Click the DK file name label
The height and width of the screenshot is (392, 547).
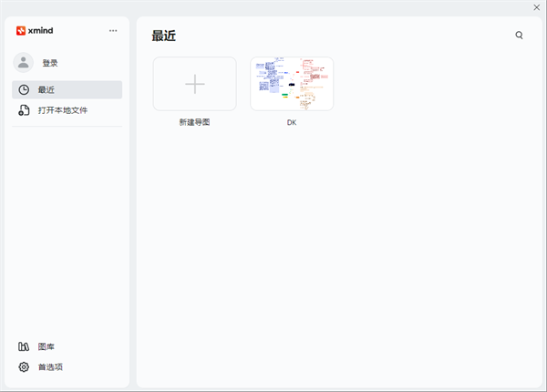tap(292, 122)
